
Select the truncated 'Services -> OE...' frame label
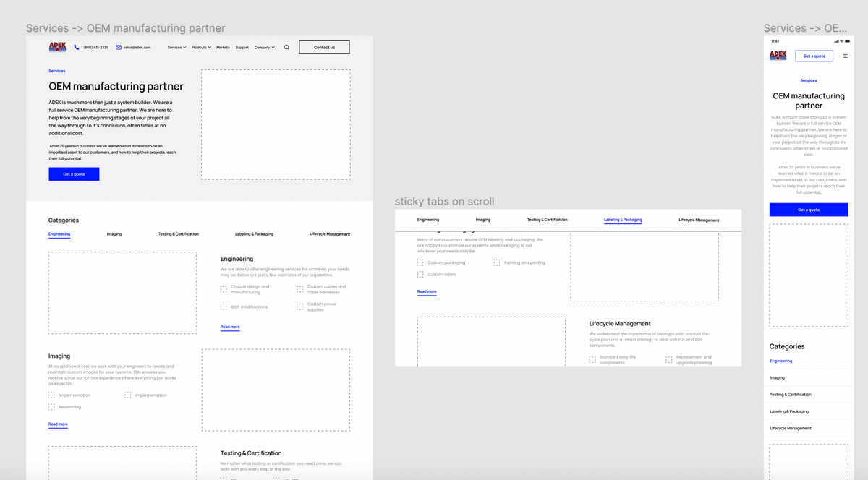pyautogui.click(x=805, y=28)
